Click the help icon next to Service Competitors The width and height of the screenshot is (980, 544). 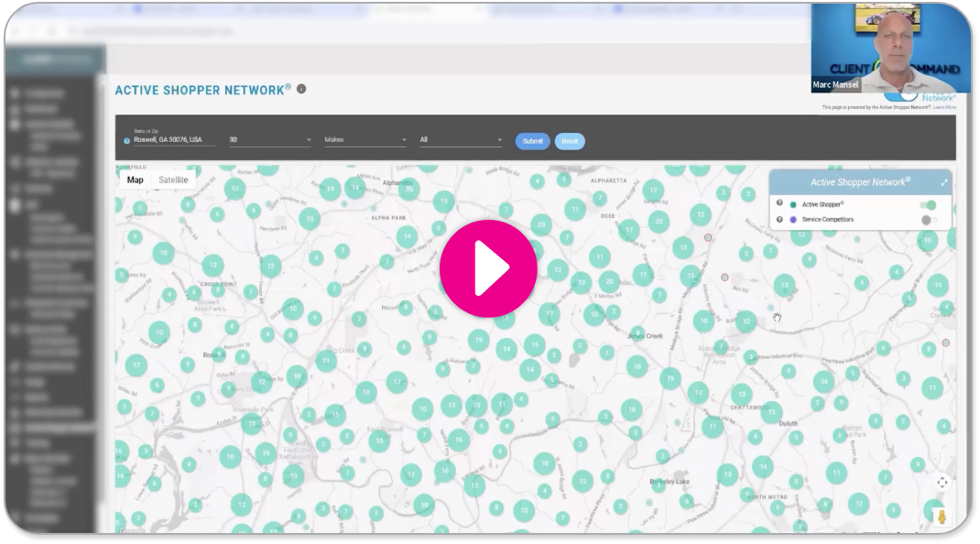point(779,220)
